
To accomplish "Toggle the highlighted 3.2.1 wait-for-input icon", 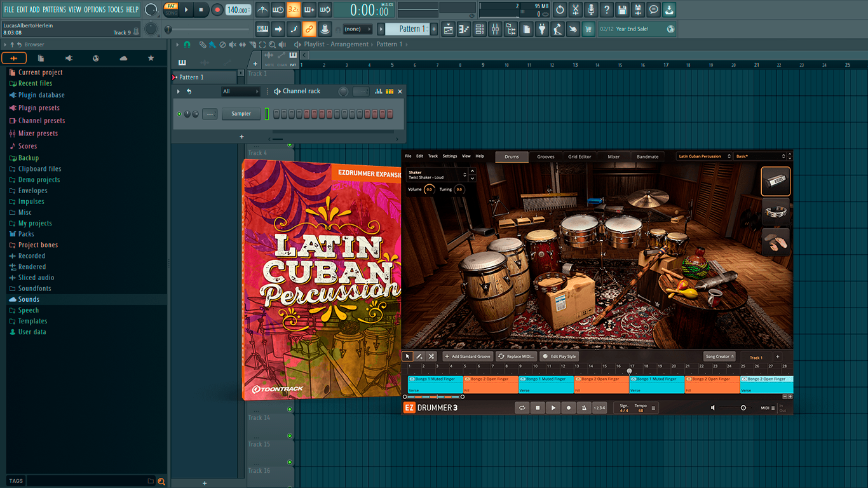I will click(x=294, y=10).
